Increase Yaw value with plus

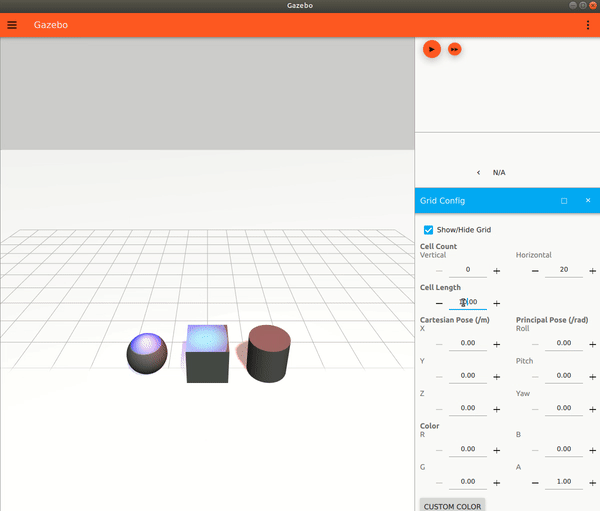(x=593, y=409)
